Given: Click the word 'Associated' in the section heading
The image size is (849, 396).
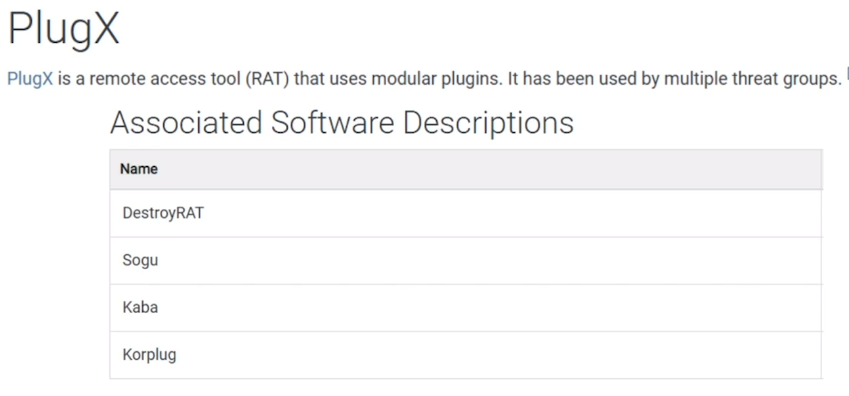Looking at the screenshot, I should [x=187, y=122].
